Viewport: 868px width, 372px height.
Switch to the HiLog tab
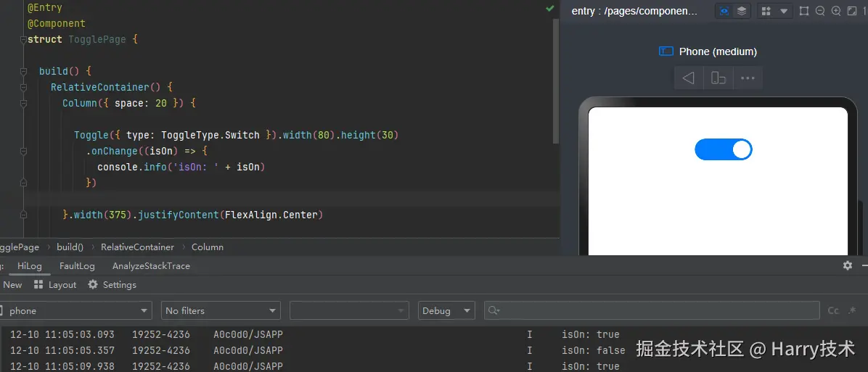pyautogui.click(x=29, y=266)
